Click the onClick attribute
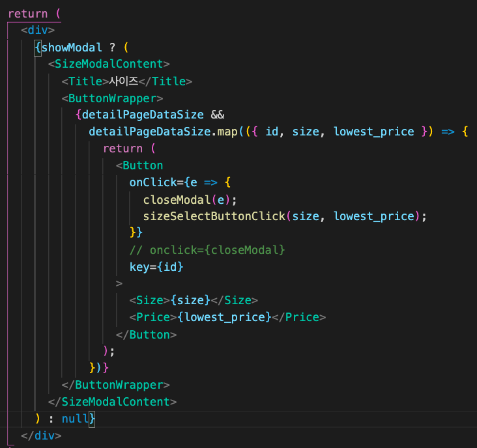The width and height of the screenshot is (477, 448). pos(153,182)
